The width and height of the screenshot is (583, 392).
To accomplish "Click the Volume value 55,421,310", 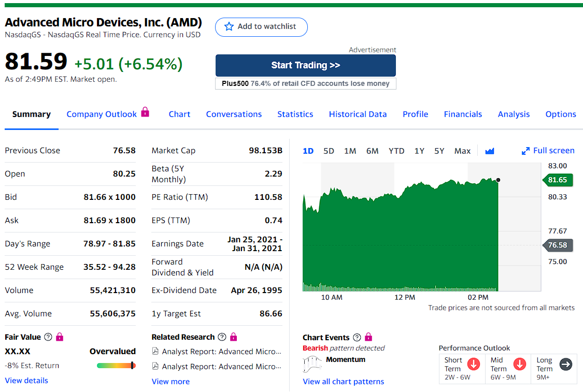I will [x=112, y=290].
